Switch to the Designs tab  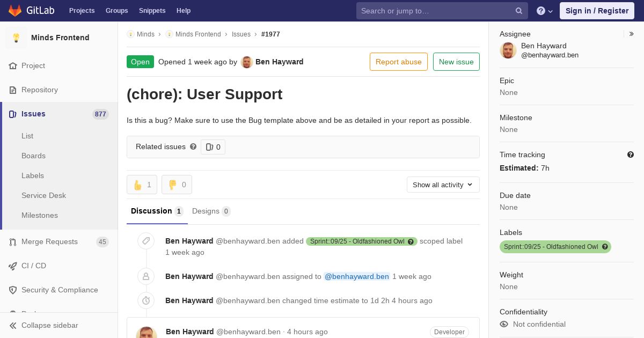coord(210,211)
